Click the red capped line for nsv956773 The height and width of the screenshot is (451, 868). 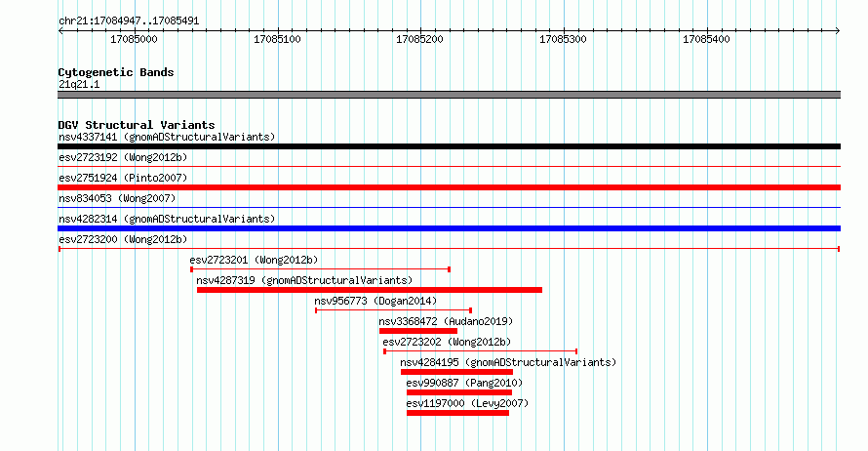(393, 310)
